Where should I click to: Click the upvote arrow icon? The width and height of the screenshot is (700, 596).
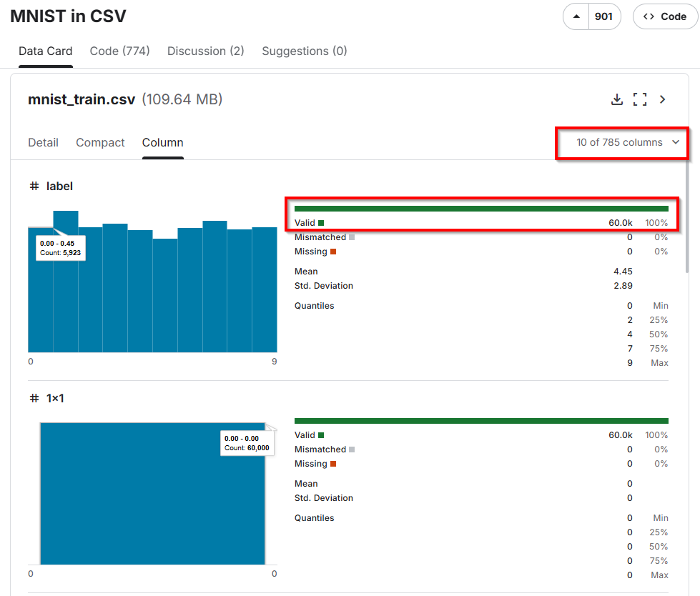pos(576,16)
